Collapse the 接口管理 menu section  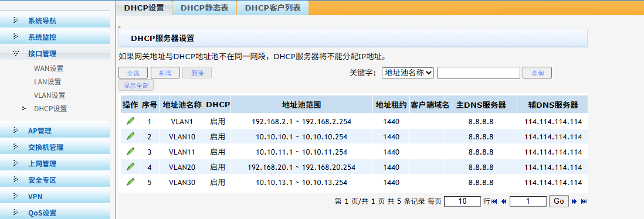pos(55,54)
